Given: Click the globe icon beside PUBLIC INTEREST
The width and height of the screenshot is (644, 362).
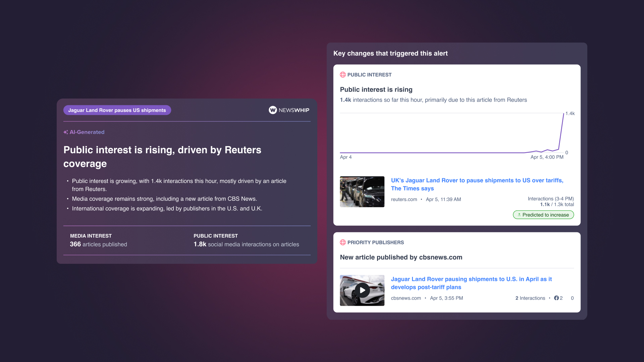Looking at the screenshot, I should click(343, 75).
